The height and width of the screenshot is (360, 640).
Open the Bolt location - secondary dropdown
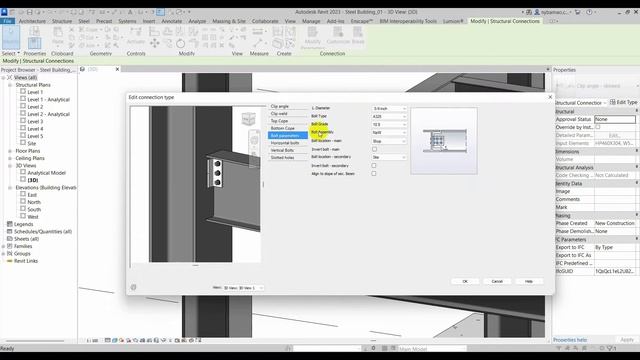[389, 157]
